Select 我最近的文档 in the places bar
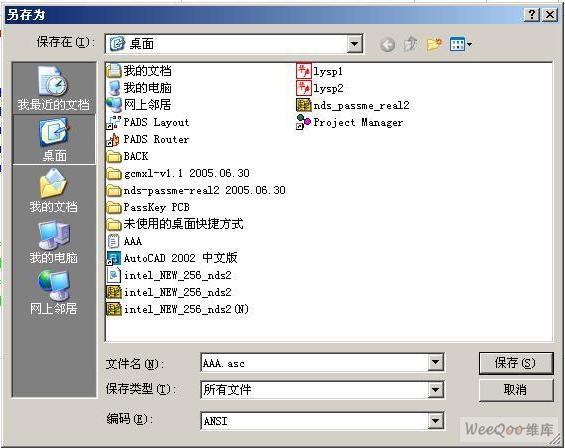 tap(54, 89)
